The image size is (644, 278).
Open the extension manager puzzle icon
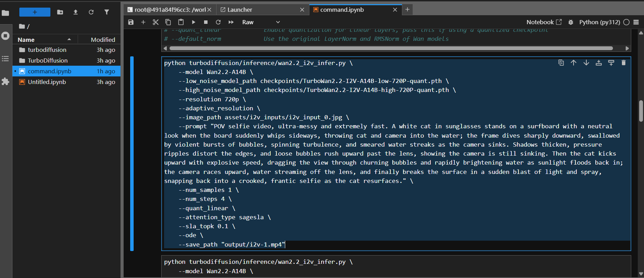coord(6,82)
